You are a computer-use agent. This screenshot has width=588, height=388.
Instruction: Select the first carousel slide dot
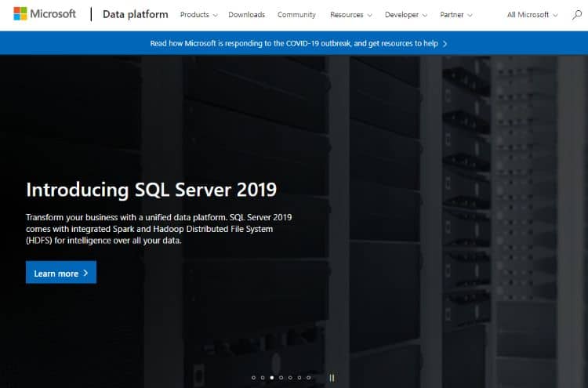coord(253,378)
